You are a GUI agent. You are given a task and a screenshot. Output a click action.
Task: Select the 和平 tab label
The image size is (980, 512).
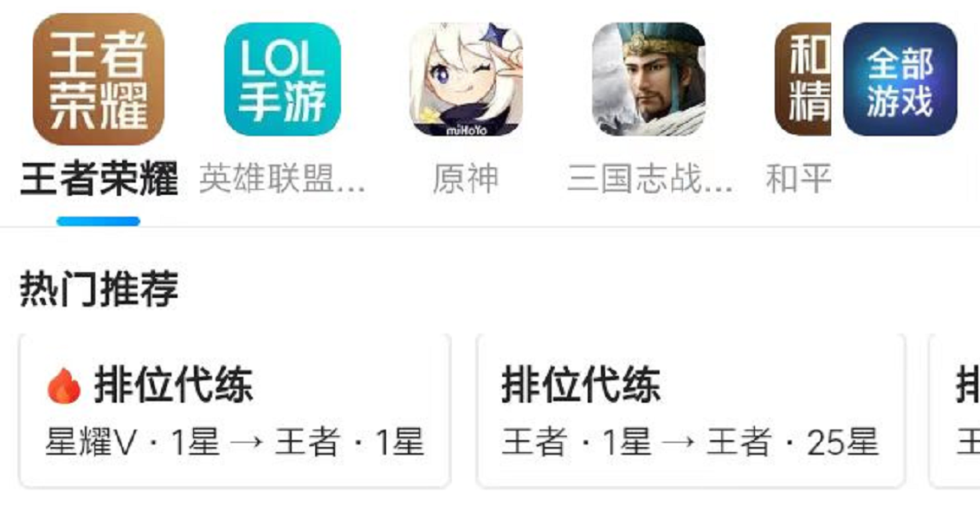click(x=799, y=178)
